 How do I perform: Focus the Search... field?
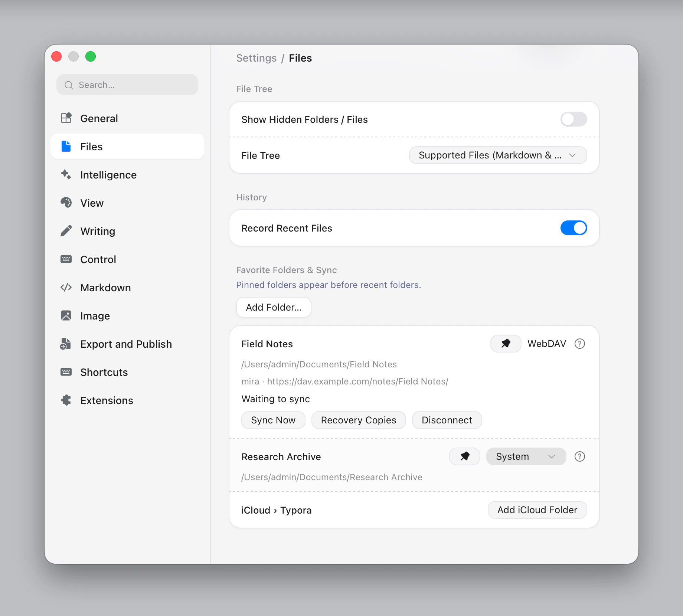tap(127, 85)
